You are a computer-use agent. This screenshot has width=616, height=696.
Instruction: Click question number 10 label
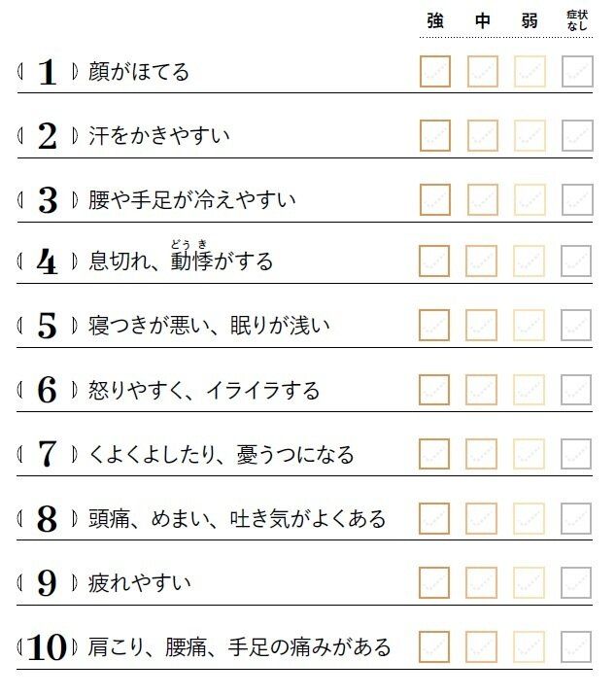pos(48,647)
